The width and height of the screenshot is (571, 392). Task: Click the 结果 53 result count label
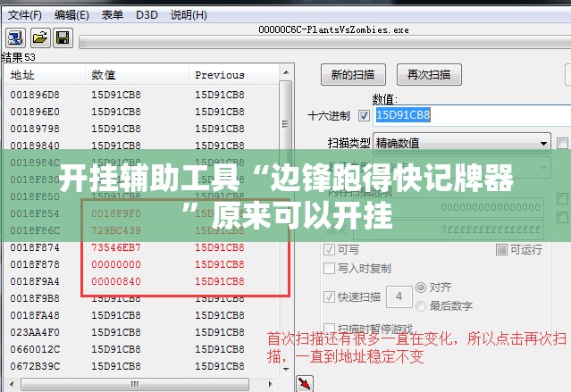[x=18, y=57]
